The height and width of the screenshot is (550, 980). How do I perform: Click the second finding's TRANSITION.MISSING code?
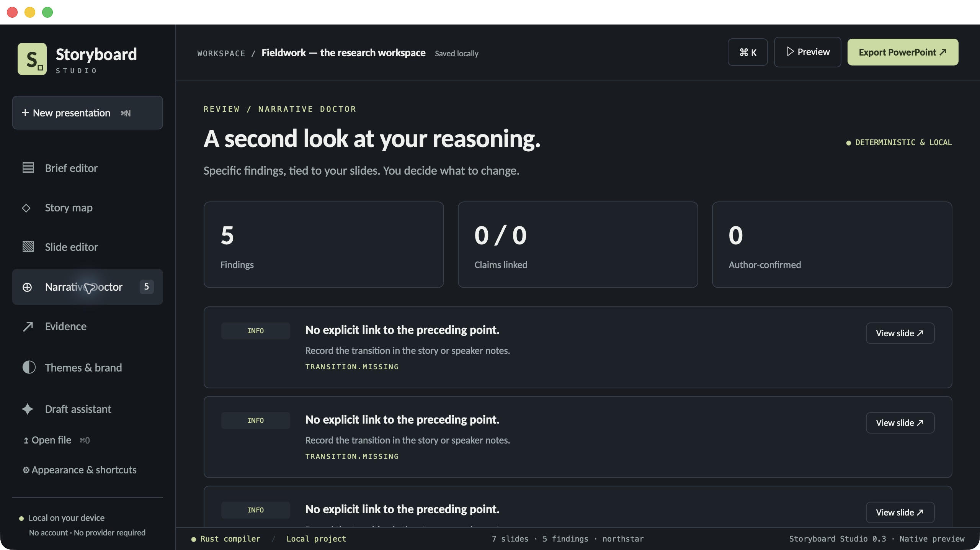pos(352,456)
